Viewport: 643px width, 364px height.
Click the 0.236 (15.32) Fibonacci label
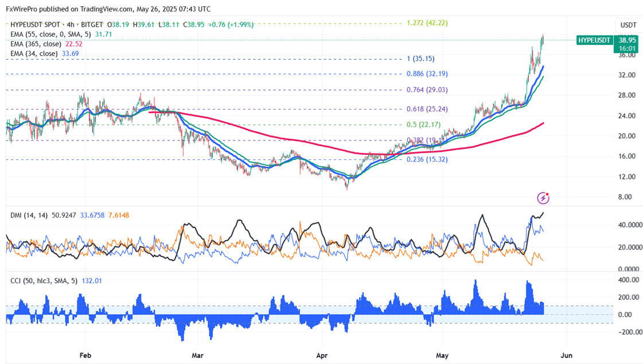[x=427, y=159]
